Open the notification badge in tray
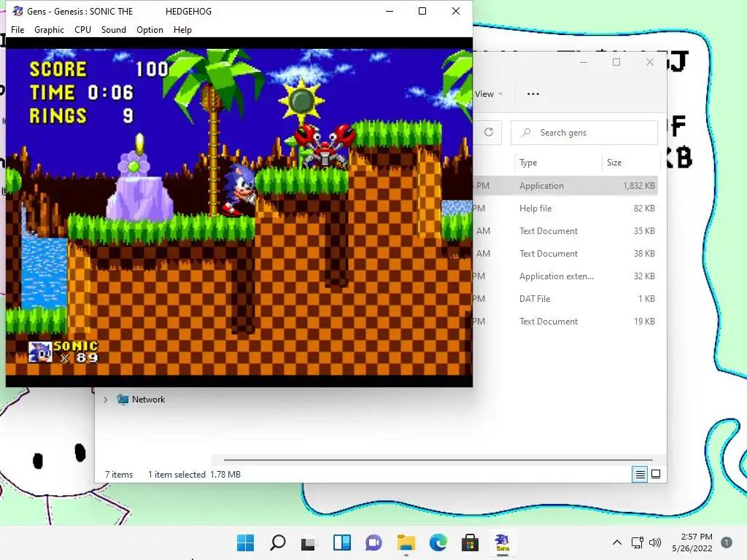The image size is (747, 560). coord(727,542)
